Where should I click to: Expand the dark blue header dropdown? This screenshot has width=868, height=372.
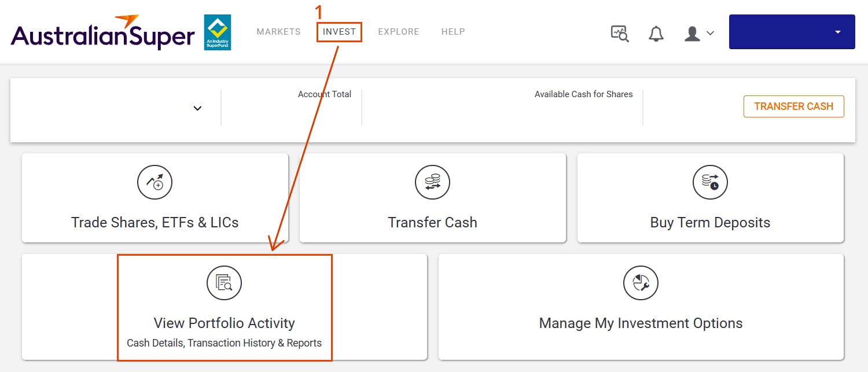point(837,32)
